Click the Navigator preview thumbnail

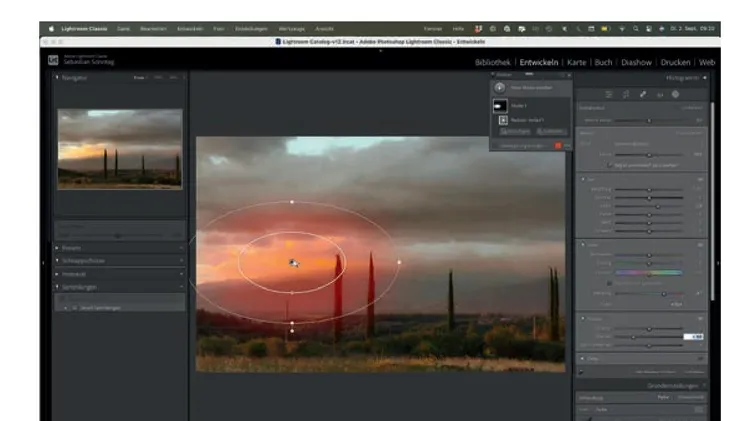tap(119, 148)
